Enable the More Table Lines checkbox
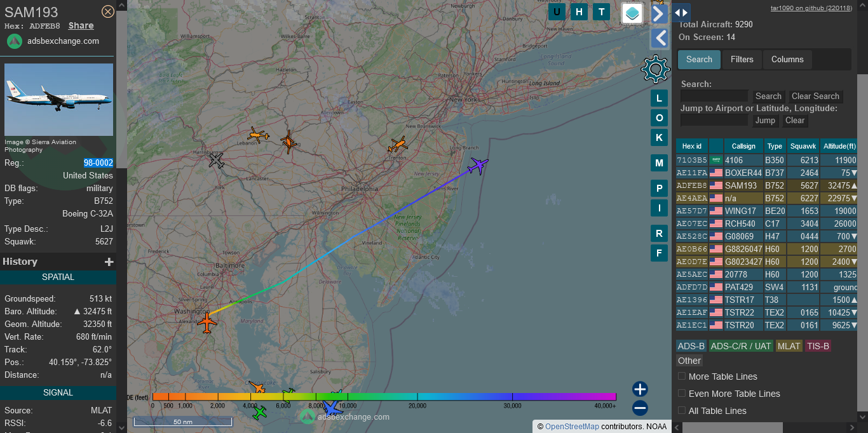 click(682, 376)
